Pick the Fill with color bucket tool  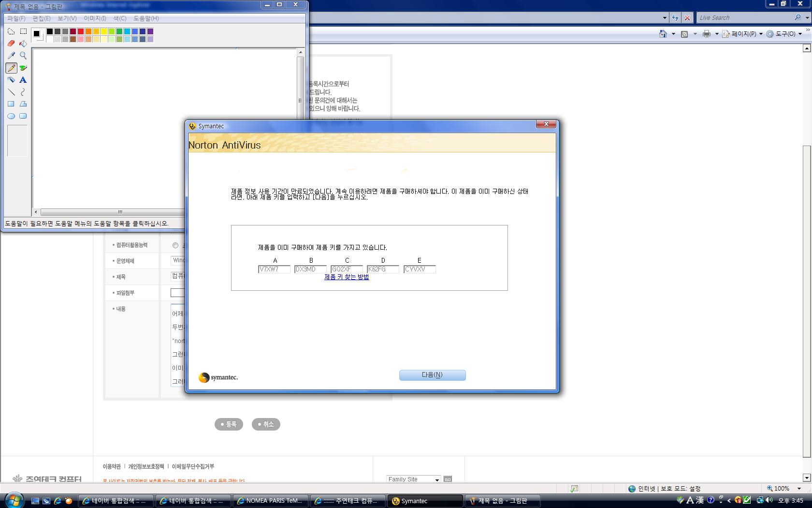pos(23,44)
